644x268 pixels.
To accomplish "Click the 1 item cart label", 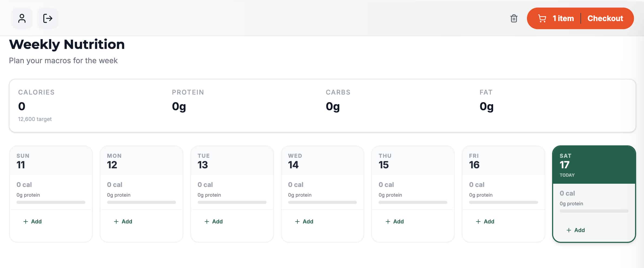I will [563, 18].
